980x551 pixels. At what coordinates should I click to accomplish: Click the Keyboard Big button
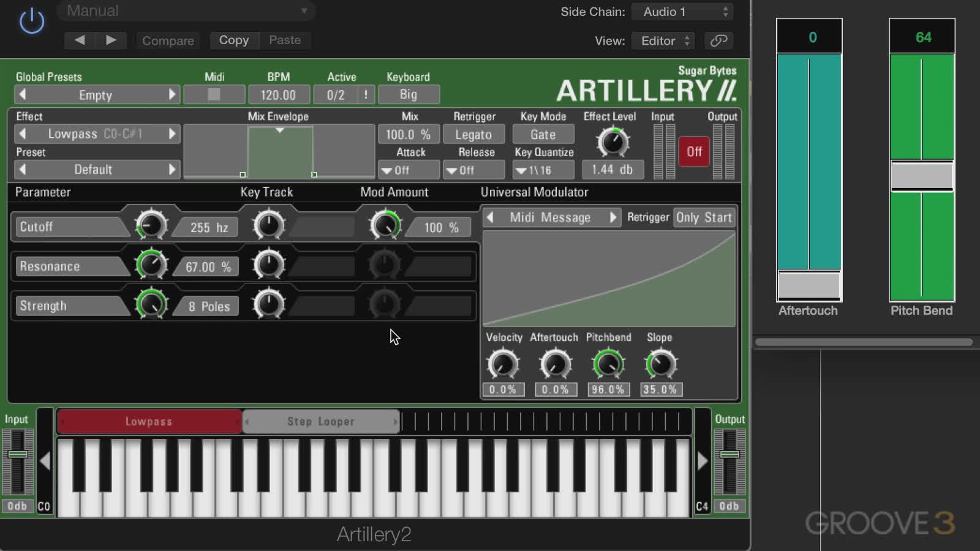point(409,94)
